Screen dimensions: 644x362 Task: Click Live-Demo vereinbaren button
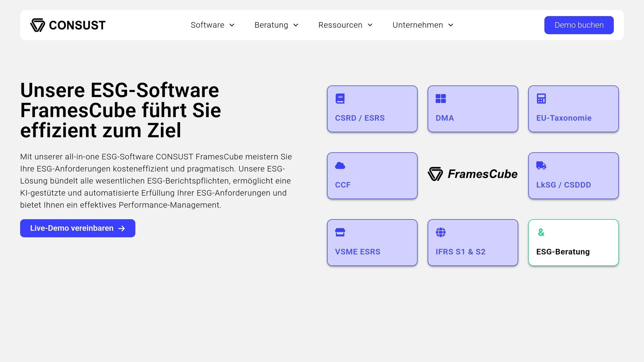[72, 228]
